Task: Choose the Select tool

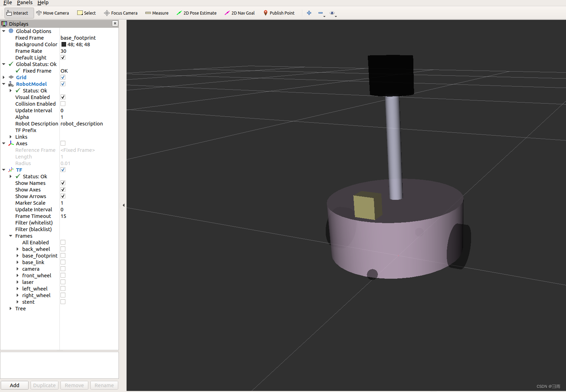Action: pyautogui.click(x=86, y=13)
